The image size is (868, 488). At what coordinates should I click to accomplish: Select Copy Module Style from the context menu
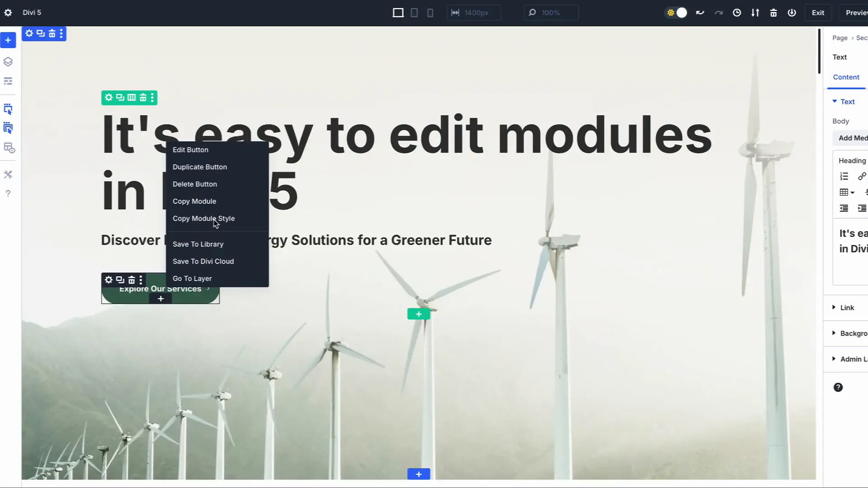[204, 218]
